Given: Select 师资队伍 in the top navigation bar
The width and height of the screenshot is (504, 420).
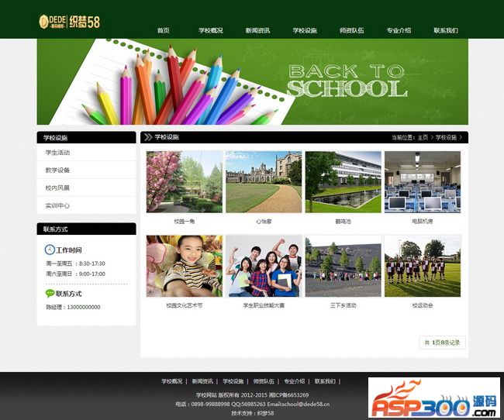Looking at the screenshot, I should pos(351,30).
